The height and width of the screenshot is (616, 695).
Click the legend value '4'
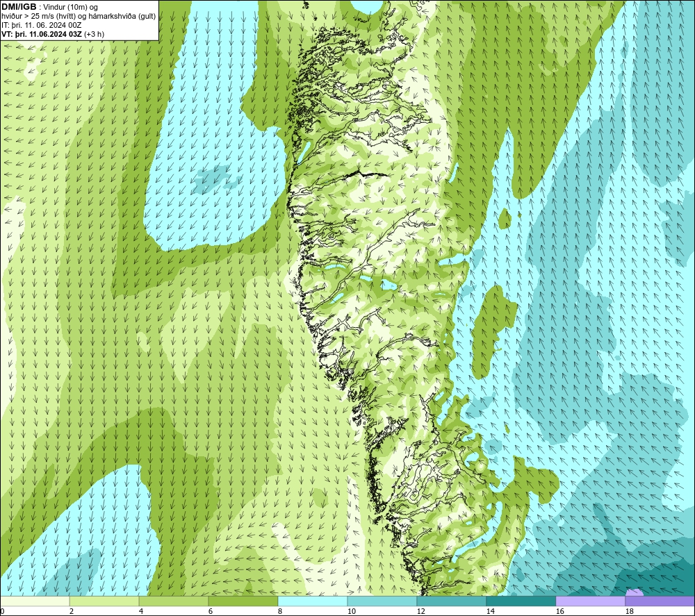point(141,611)
